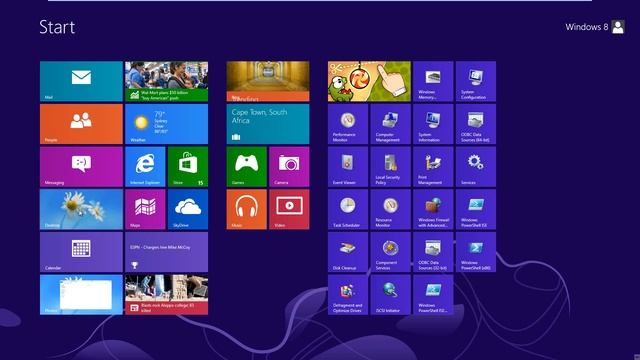This screenshot has width=640, height=360.
Task: Open the Games Xbox controller tile
Action: click(247, 167)
